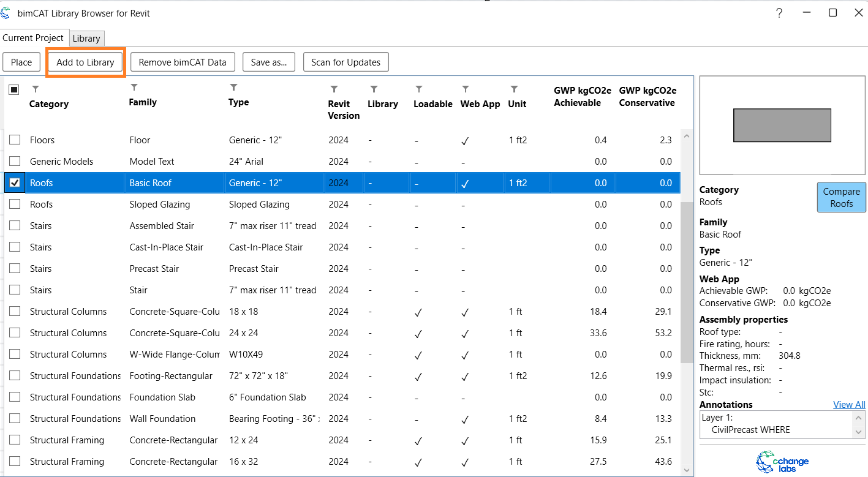868x477 pixels.
Task: Click Remove bimCAT Data button
Action: pyautogui.click(x=183, y=62)
